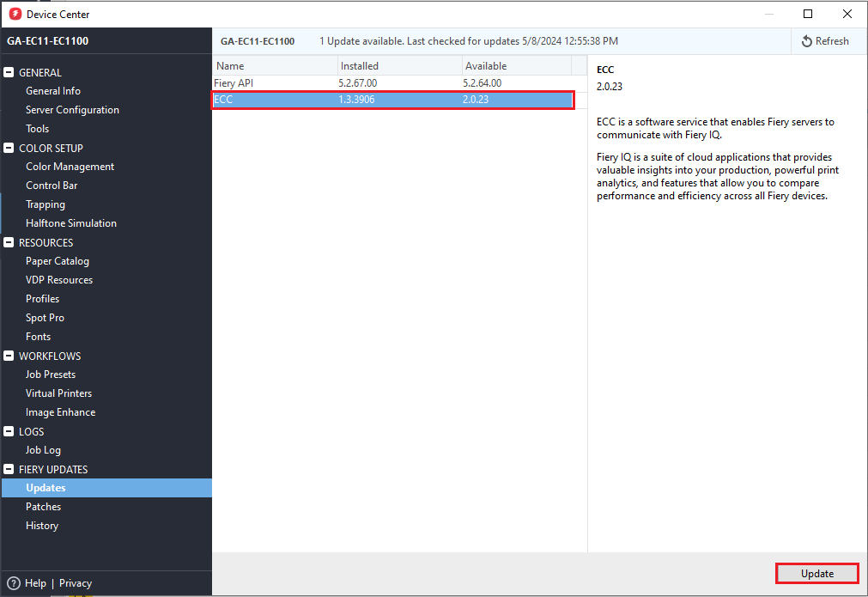This screenshot has width=868, height=597.
Task: Go to Color Management
Action: 70,167
